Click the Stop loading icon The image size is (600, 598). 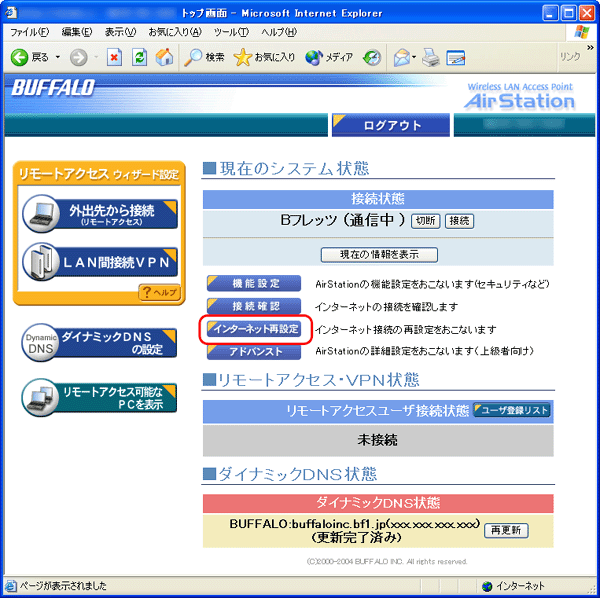click(114, 57)
